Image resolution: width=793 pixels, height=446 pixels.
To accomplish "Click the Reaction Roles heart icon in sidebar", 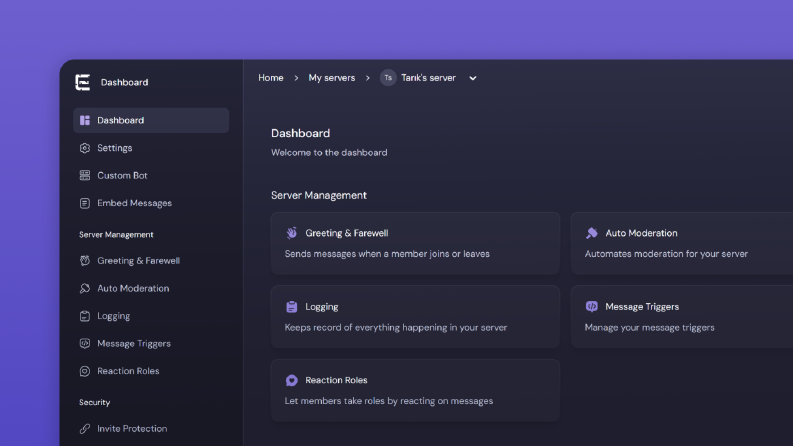I will click(x=85, y=371).
